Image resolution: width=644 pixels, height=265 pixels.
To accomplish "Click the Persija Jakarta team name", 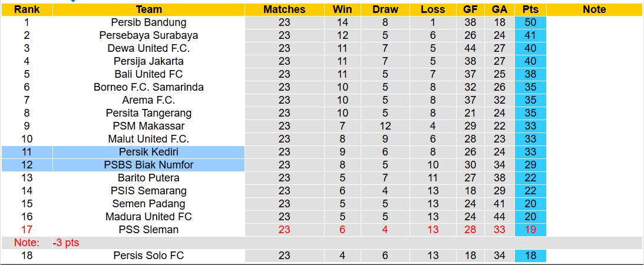I will (148, 61).
